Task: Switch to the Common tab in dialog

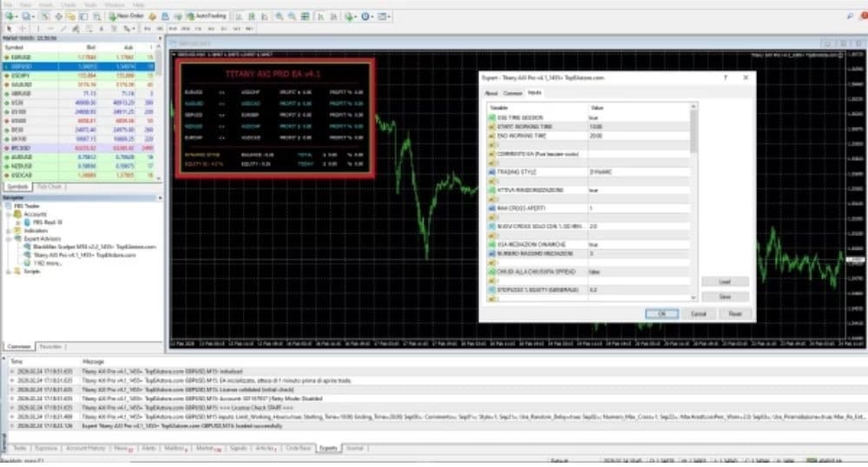Action: pyautogui.click(x=513, y=92)
